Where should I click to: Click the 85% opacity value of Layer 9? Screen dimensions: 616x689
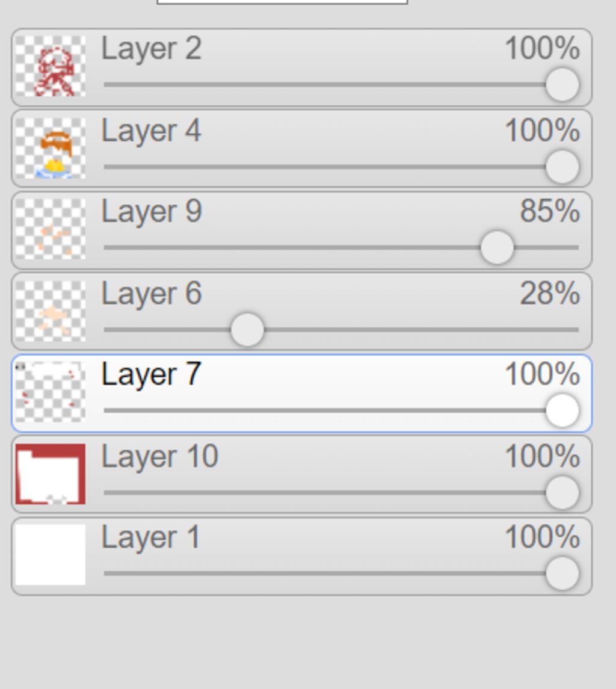coord(549,211)
